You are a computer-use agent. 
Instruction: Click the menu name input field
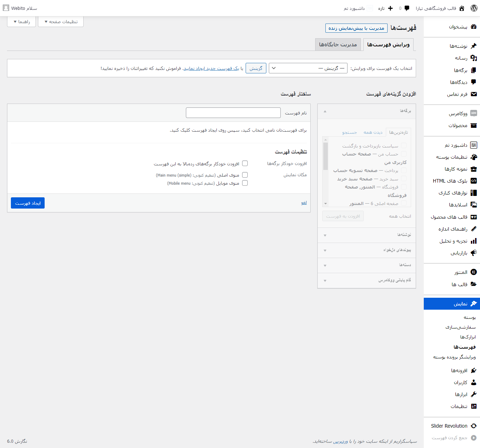click(x=233, y=113)
